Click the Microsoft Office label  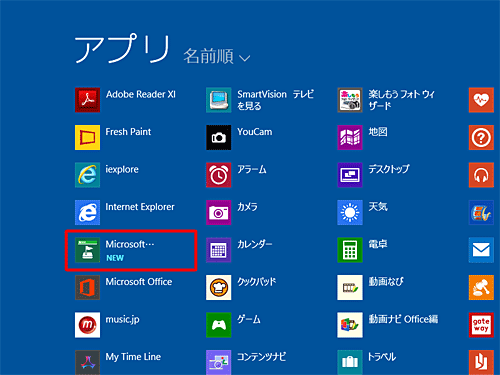(x=139, y=282)
